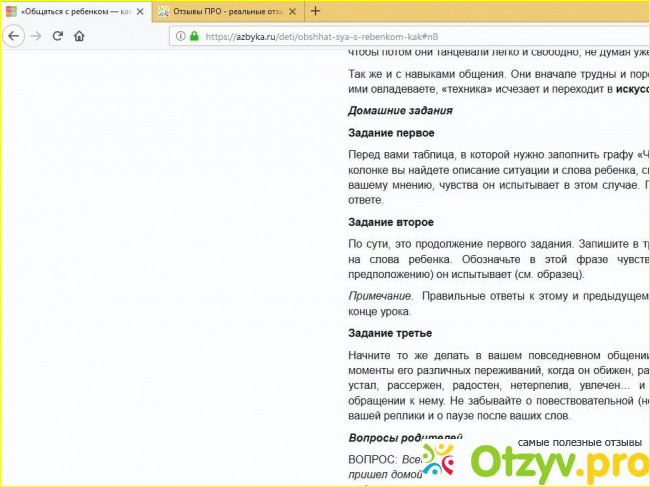Go back to the previous page

[x=13, y=35]
